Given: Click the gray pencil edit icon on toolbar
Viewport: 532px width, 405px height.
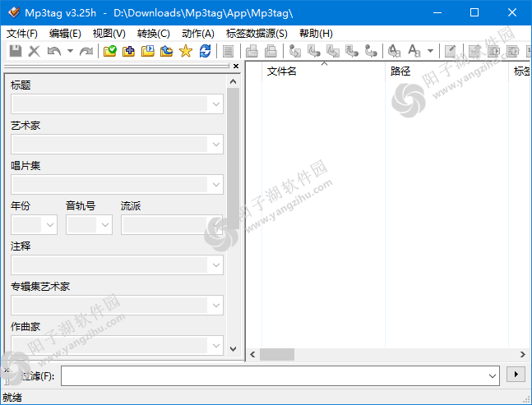Looking at the screenshot, I should coord(451,51).
